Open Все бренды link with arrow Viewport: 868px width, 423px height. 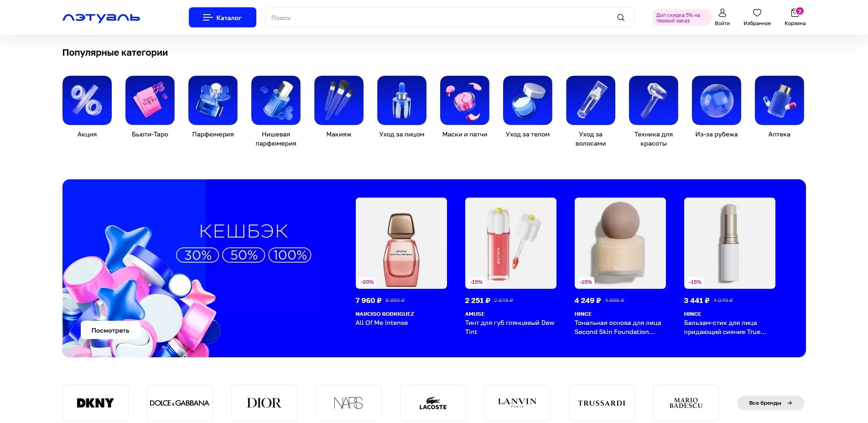click(770, 403)
